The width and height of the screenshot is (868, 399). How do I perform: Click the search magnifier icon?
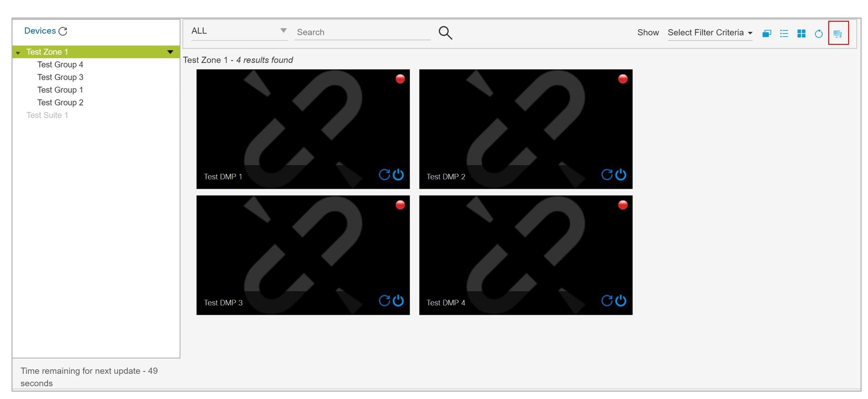pyautogui.click(x=445, y=32)
